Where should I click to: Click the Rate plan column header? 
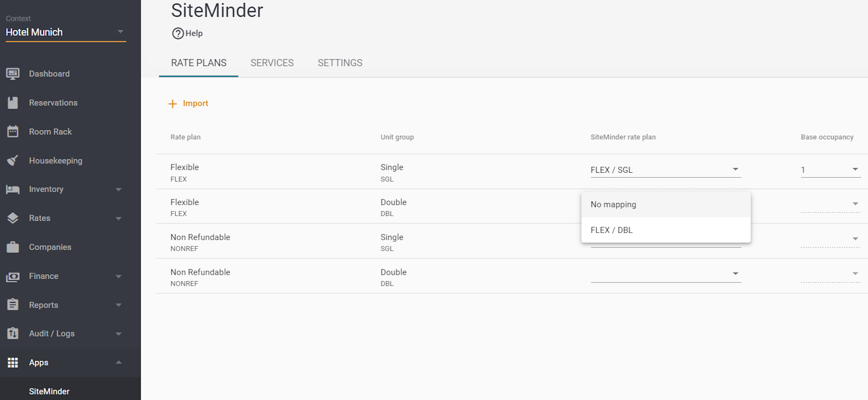point(185,137)
